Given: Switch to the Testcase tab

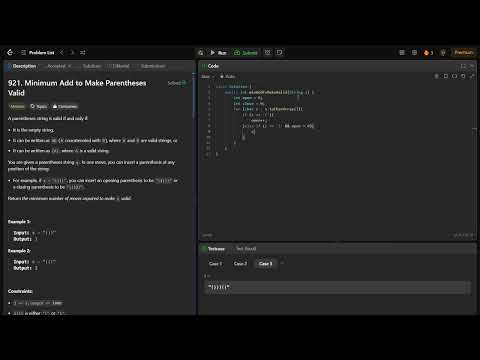Looking at the screenshot, I should pos(213,249).
